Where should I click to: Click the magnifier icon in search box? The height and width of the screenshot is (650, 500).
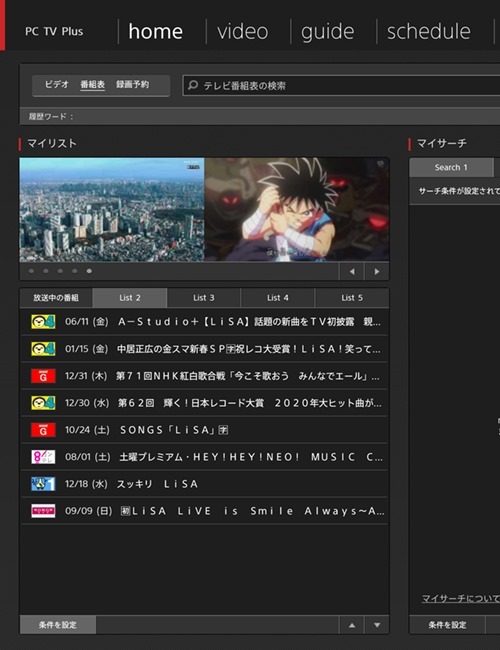point(192,85)
